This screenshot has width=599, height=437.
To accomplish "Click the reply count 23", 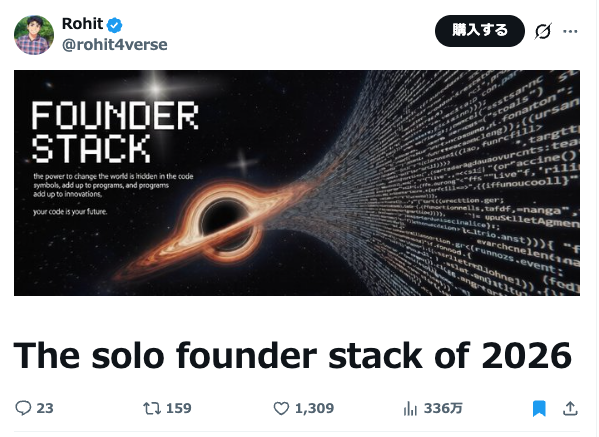I will pos(45,408).
